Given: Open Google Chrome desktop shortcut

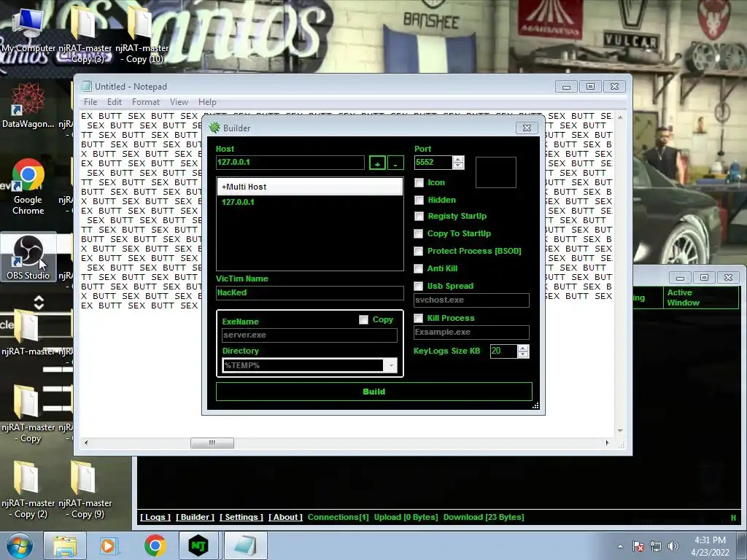Looking at the screenshot, I should [28, 187].
